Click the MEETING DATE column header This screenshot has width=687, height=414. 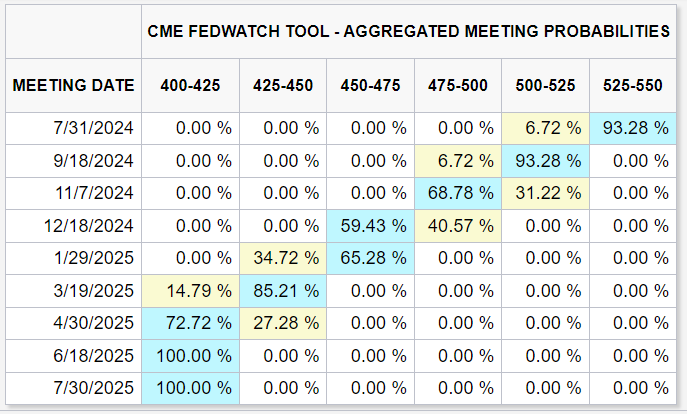[73, 85]
